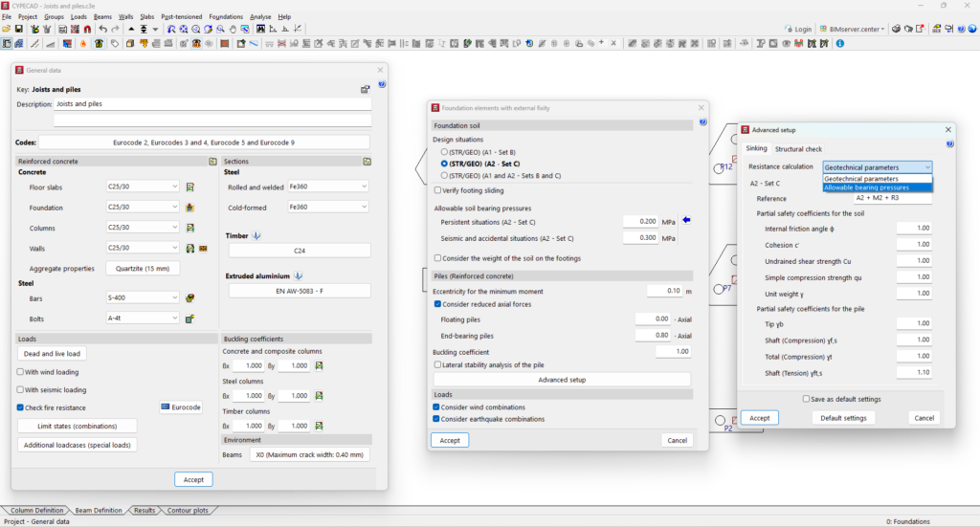Image resolution: width=980 pixels, height=527 pixels.
Task: Choose Allowable bearing pressures from the list
Action: click(867, 187)
